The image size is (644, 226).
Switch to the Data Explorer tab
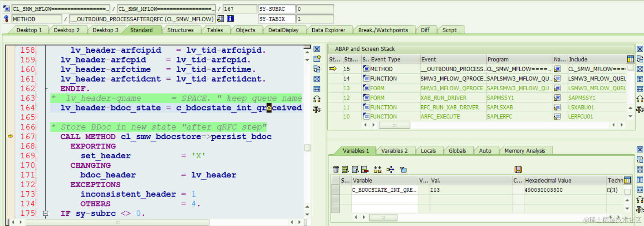[328, 30]
